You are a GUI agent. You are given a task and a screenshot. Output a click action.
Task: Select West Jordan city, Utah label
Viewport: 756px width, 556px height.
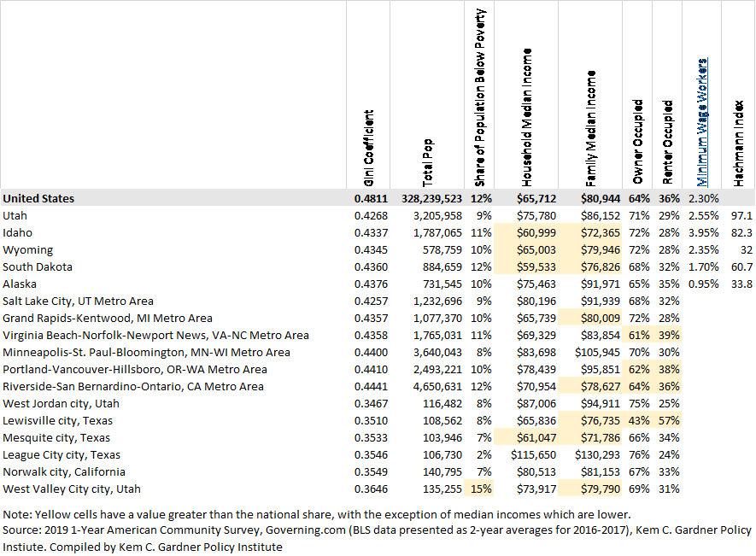pos(61,404)
